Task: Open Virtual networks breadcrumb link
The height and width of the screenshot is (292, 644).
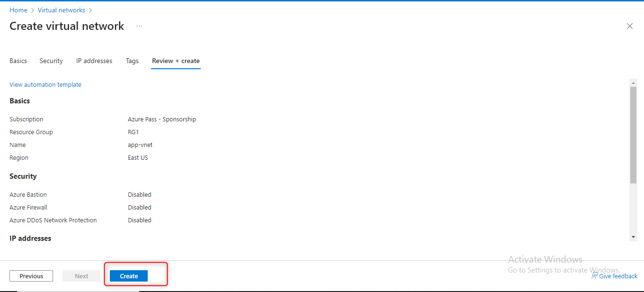Action: (62, 10)
